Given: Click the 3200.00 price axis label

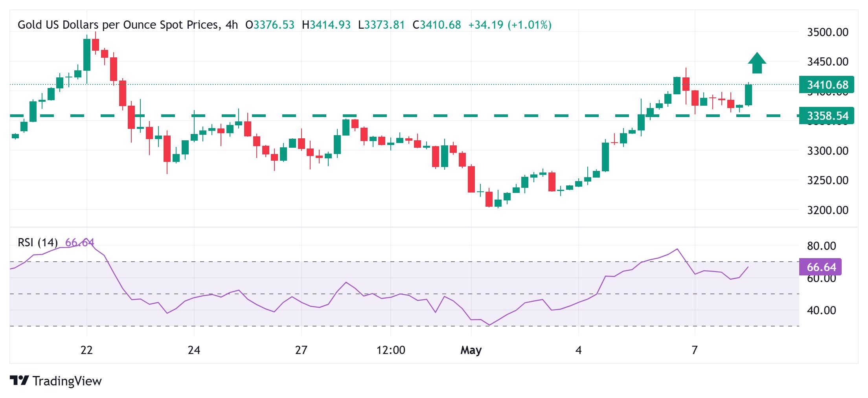Looking at the screenshot, I should coord(828,210).
